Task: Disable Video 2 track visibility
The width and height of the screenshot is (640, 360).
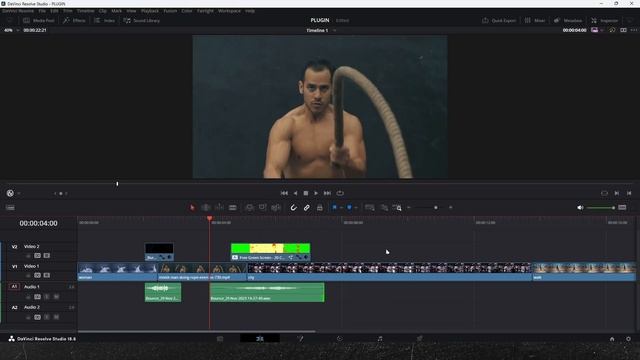Action: click(x=47, y=256)
